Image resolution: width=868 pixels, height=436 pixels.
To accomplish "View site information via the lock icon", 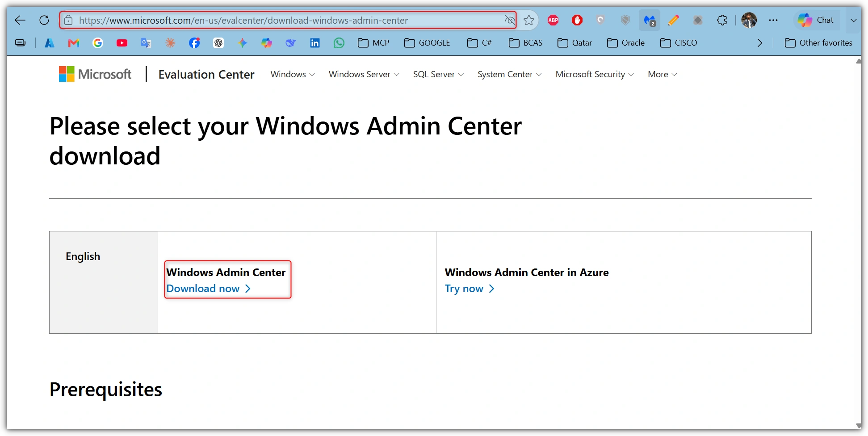I will [x=68, y=20].
